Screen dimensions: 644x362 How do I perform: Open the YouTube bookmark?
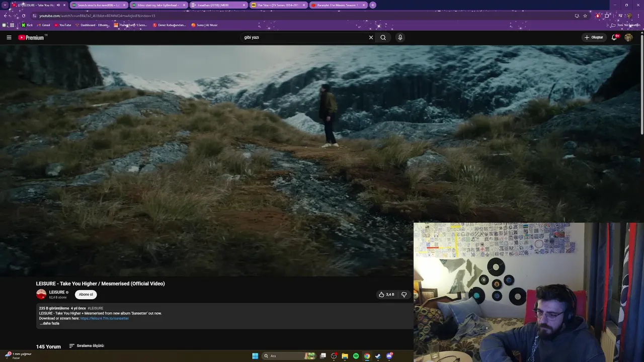point(62,25)
